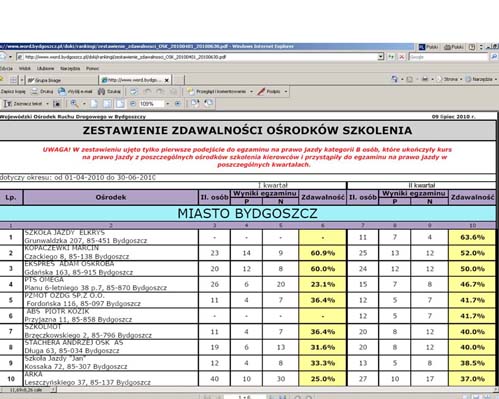Click the Drukuj print button in PDF toolbar
Image resolution: width=499 pixels, height=399 pixels.
[42, 91]
